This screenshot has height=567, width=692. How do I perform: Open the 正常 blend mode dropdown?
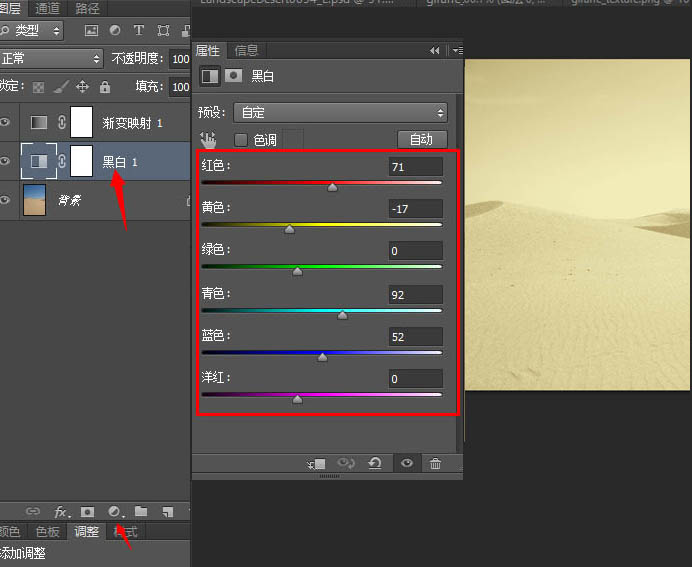point(50,59)
